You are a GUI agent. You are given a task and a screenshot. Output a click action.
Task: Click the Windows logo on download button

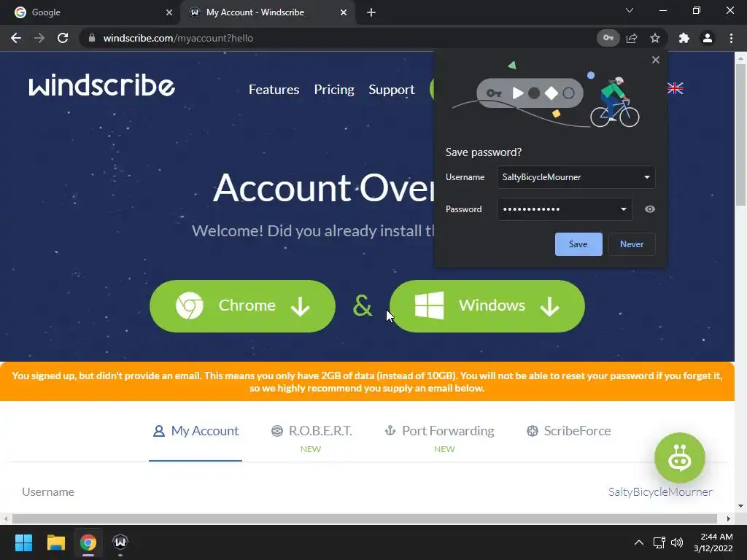tap(429, 306)
